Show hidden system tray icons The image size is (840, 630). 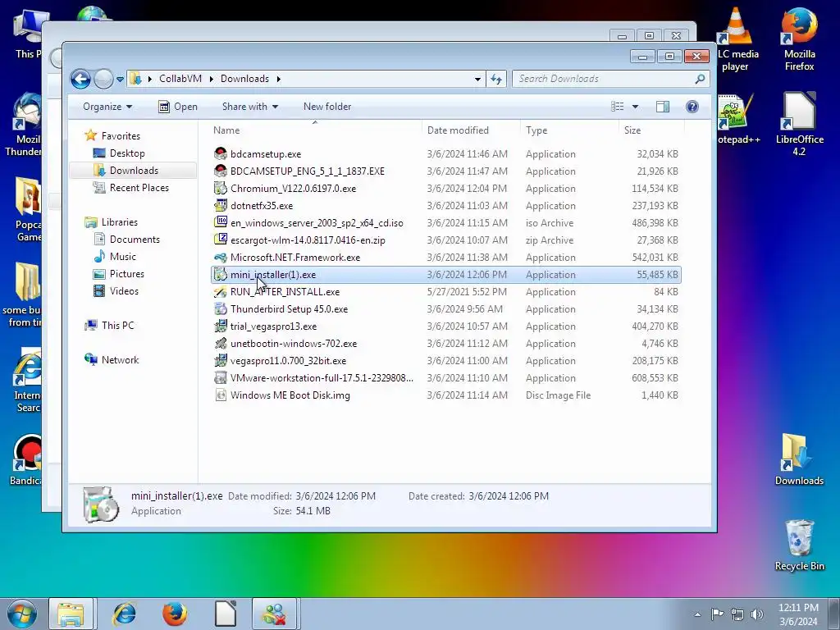coord(697,614)
